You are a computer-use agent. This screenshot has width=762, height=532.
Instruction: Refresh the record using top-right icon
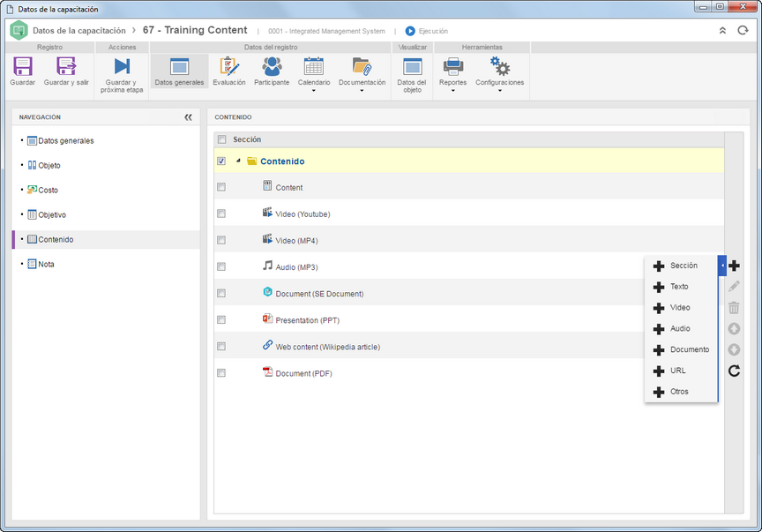coord(743,31)
